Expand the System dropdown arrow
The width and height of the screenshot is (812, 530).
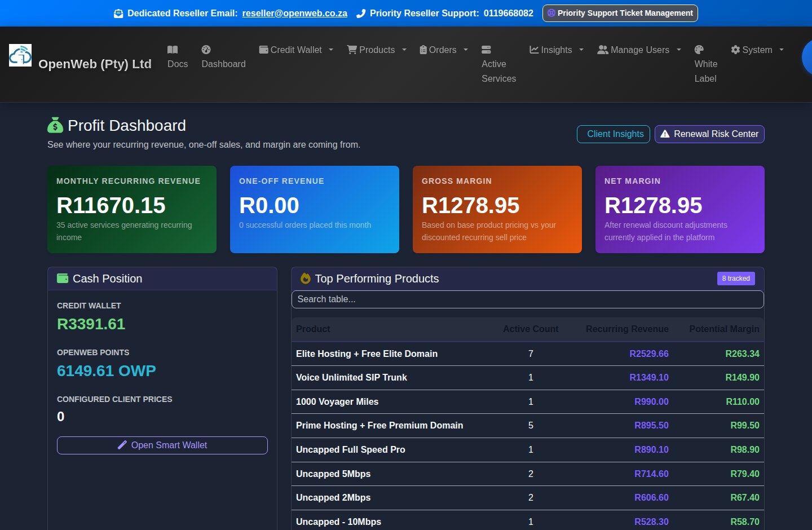point(782,50)
